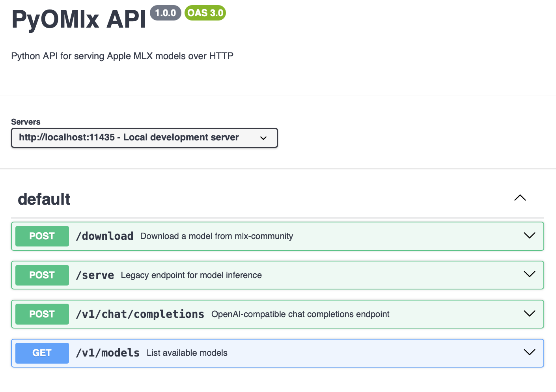This screenshot has width=556, height=392.
Task: Click the PyOMlx API title
Action: (79, 19)
